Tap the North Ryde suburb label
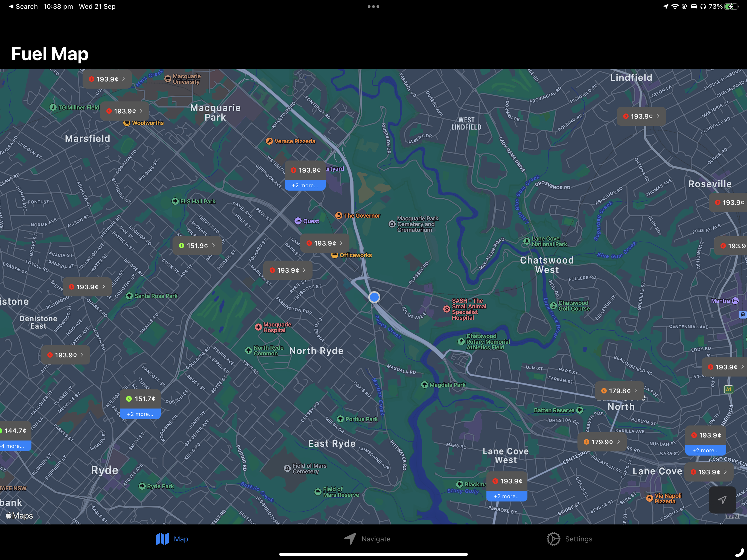Screen dimensions: 747x560 coord(316,351)
